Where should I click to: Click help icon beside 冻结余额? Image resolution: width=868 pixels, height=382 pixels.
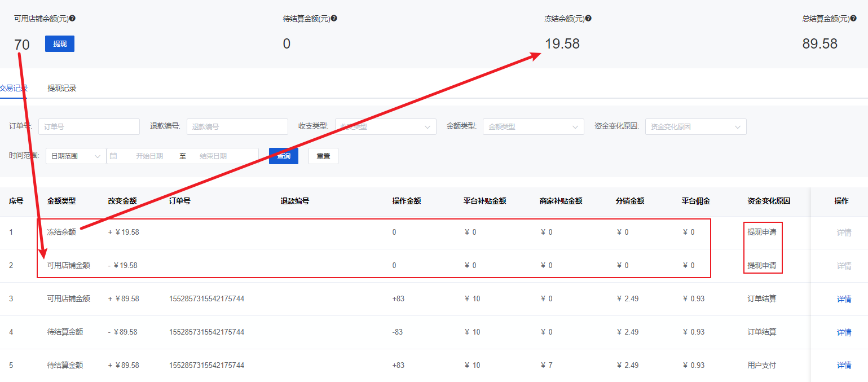[x=588, y=19]
